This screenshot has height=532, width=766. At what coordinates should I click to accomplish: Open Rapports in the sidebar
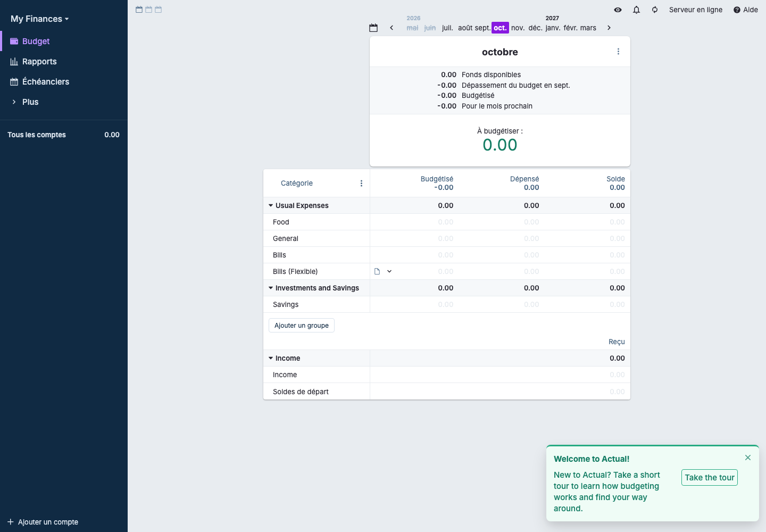pyautogui.click(x=64, y=61)
